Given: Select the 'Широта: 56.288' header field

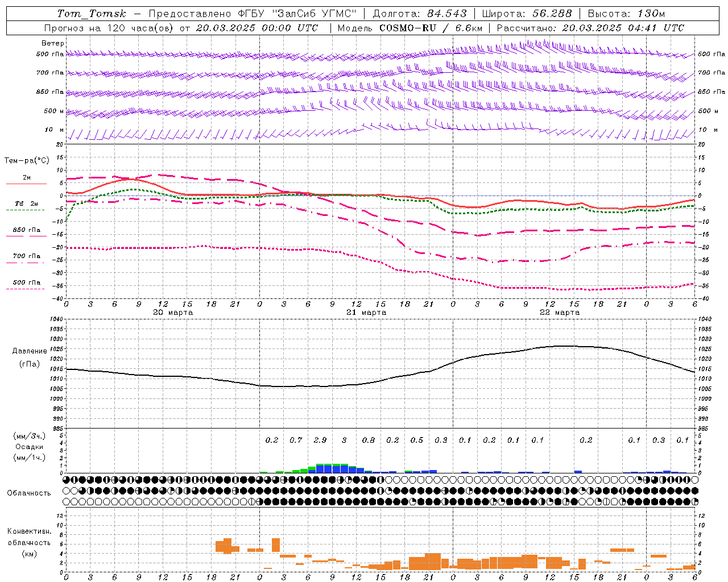Looking at the screenshot, I should (x=527, y=14).
